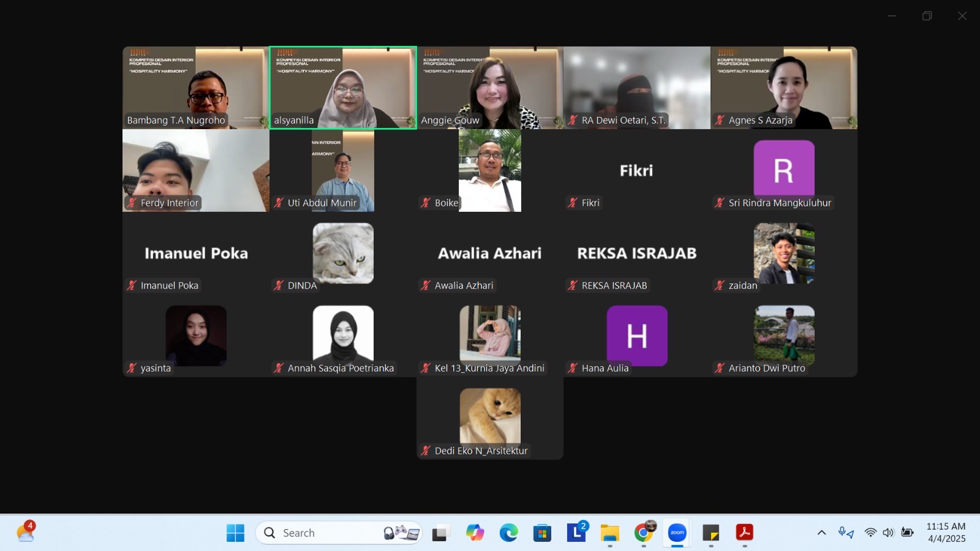The height and width of the screenshot is (551, 980).
Task: Click the muted mic icon beside Fikri
Action: click(573, 203)
